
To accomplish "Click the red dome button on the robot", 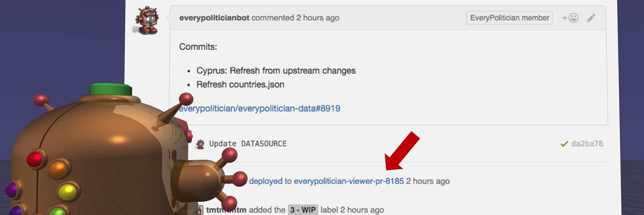I will (34, 159).
